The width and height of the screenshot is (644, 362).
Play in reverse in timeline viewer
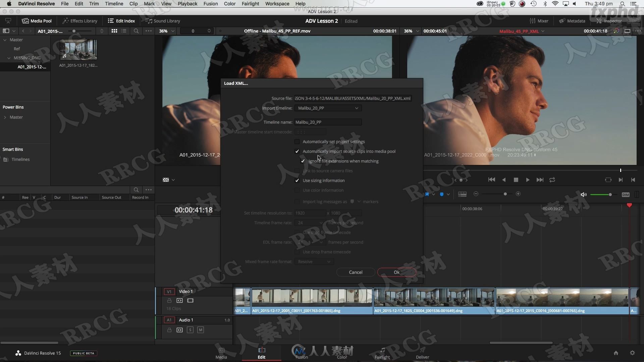coord(504,180)
